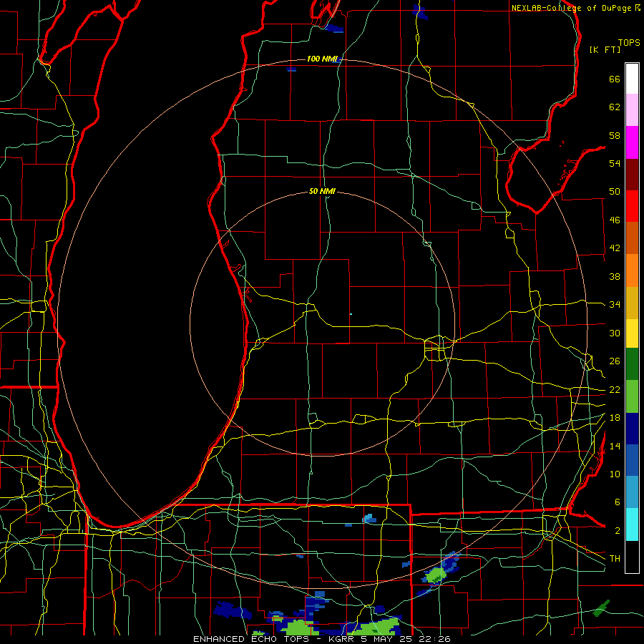The height and width of the screenshot is (644, 644).
Task: Select the navy 22 kft legend swatch
Action: [x=632, y=429]
